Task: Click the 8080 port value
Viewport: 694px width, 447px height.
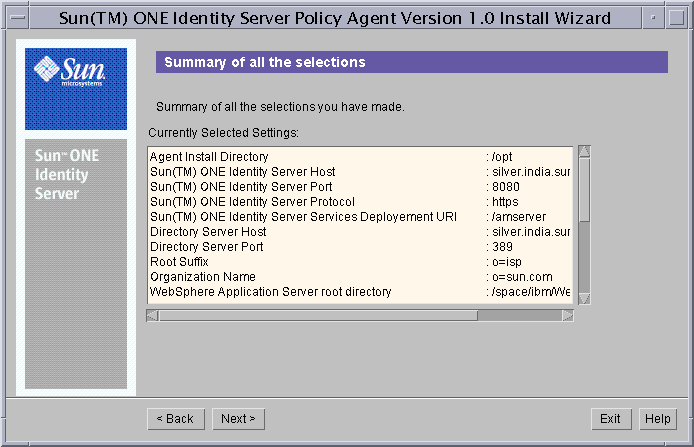Action: click(505, 187)
